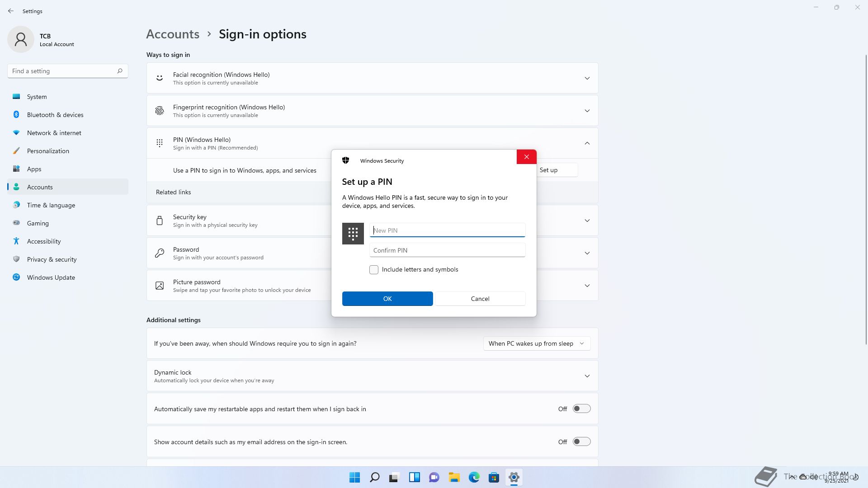Viewport: 868px width, 488px height.
Task: Click the Windows Security shield icon
Action: pos(346,160)
